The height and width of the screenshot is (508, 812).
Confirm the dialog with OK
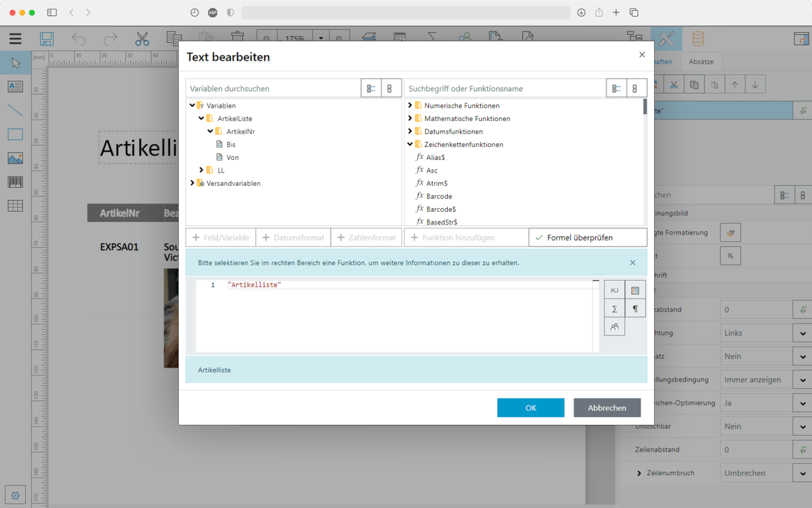(x=530, y=408)
